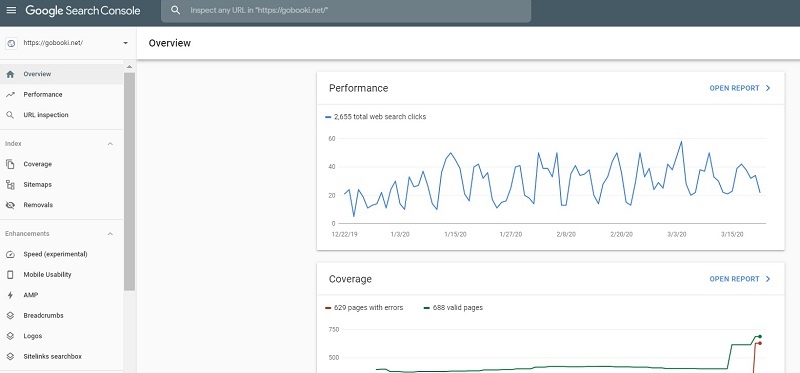Viewport: 800px width, 373px height.
Task: Collapse the Enhancements section chevron
Action: click(110, 234)
